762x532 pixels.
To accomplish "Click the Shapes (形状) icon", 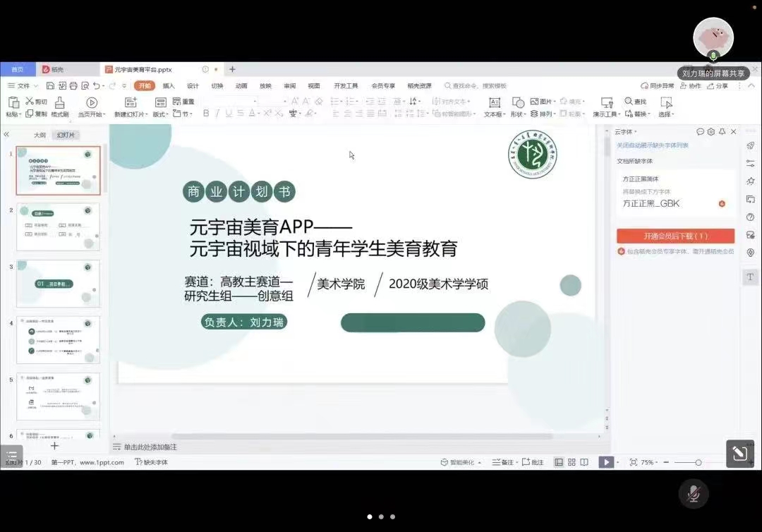I will coord(518,102).
